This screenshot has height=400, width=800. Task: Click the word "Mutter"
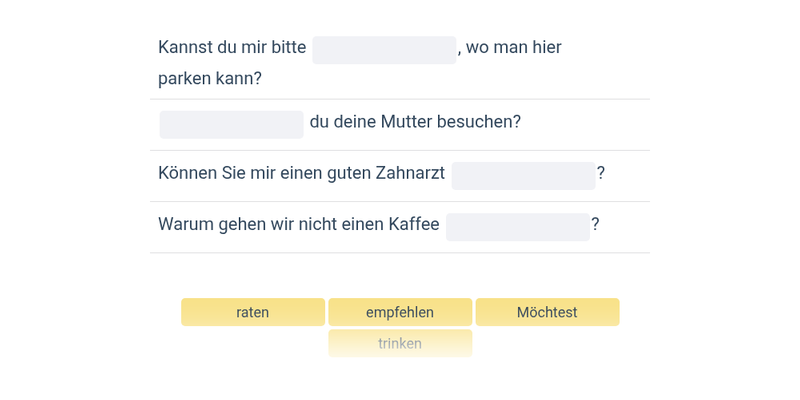coord(407,122)
